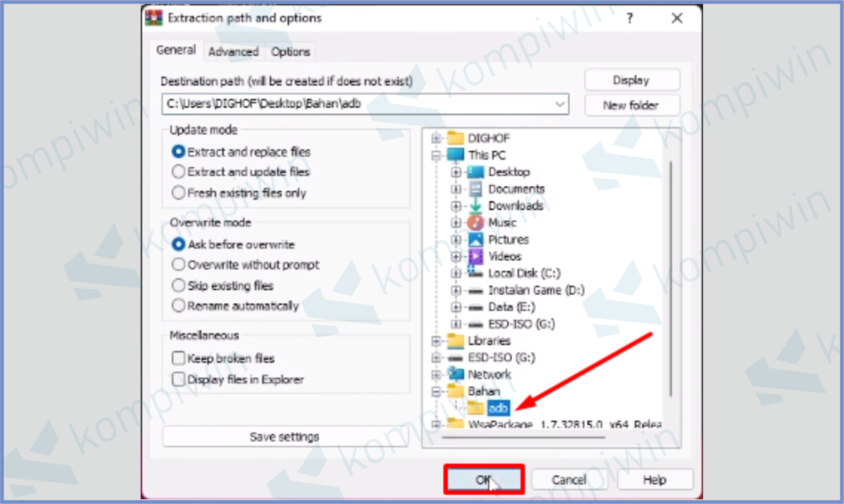Screen dimensions: 844x504
Task: Click the folder tree vertical scrollbar
Action: [x=671, y=278]
